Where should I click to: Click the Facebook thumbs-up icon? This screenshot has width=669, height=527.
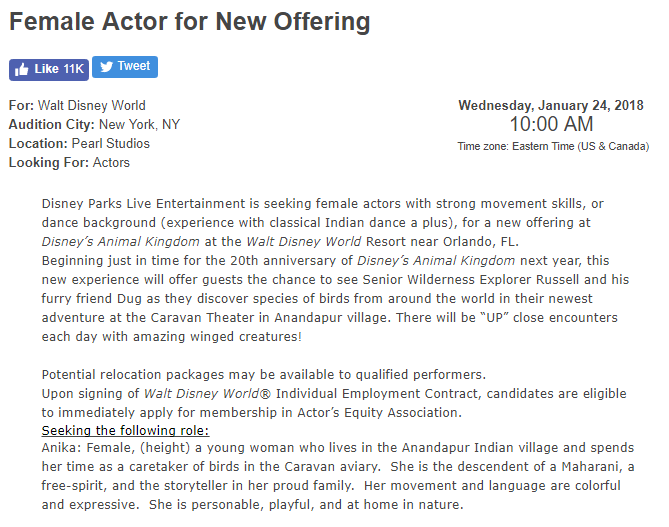[22, 69]
